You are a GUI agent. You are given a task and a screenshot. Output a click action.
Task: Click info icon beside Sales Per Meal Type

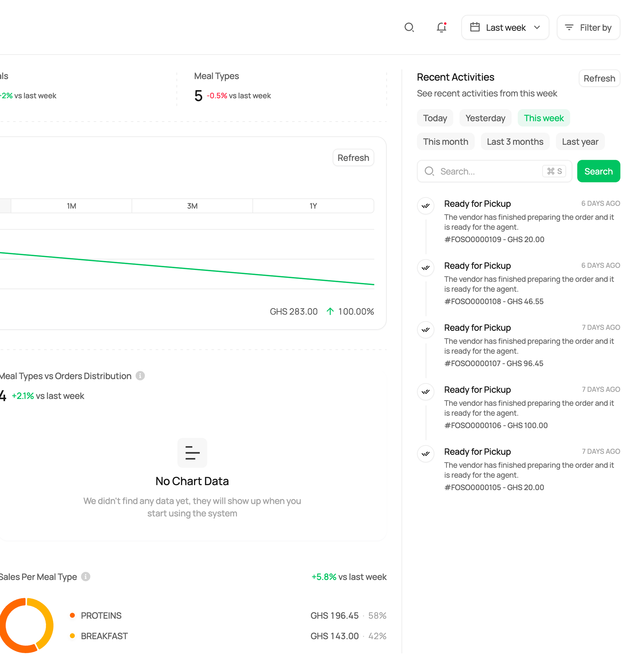tap(86, 576)
